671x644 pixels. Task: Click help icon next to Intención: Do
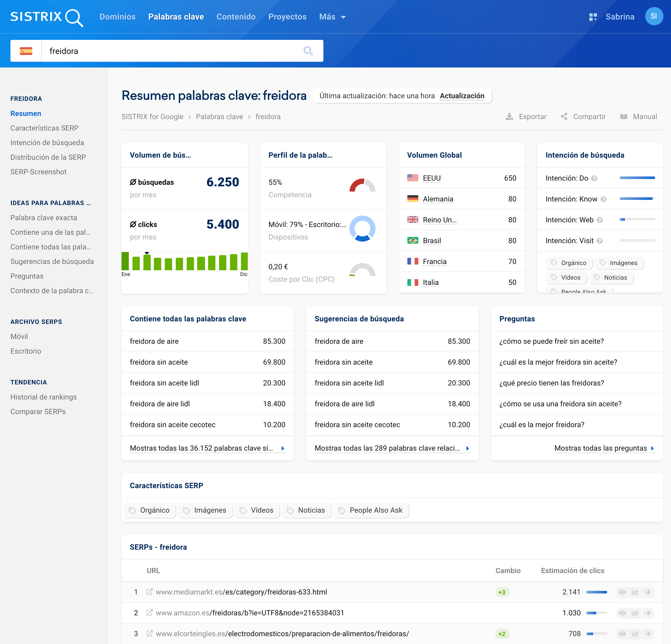click(594, 178)
